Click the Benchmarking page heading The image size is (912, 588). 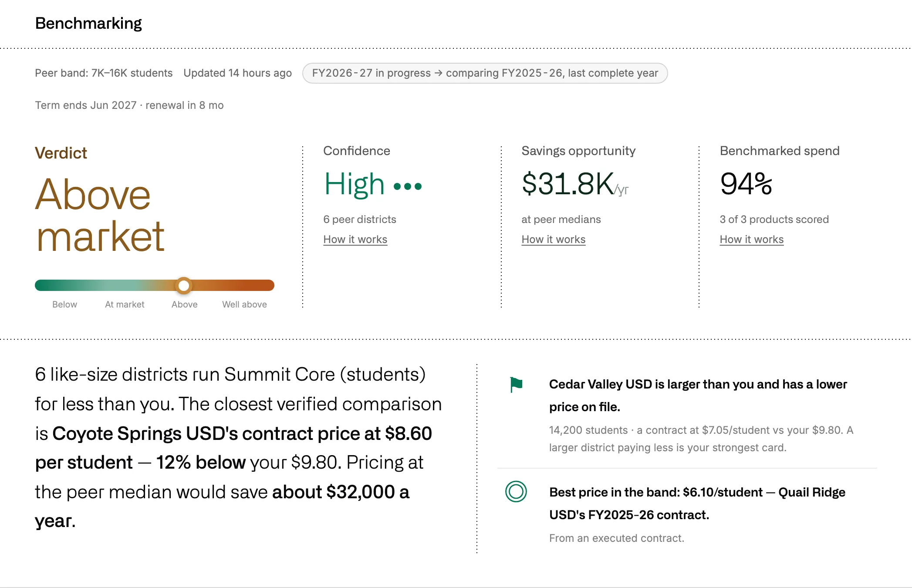[x=88, y=23]
